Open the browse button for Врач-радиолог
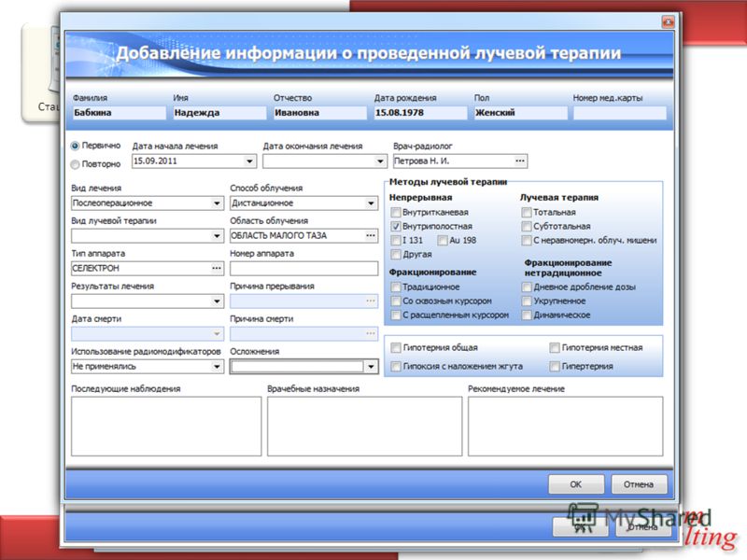Viewport: 747px width, 560px height. (520, 161)
